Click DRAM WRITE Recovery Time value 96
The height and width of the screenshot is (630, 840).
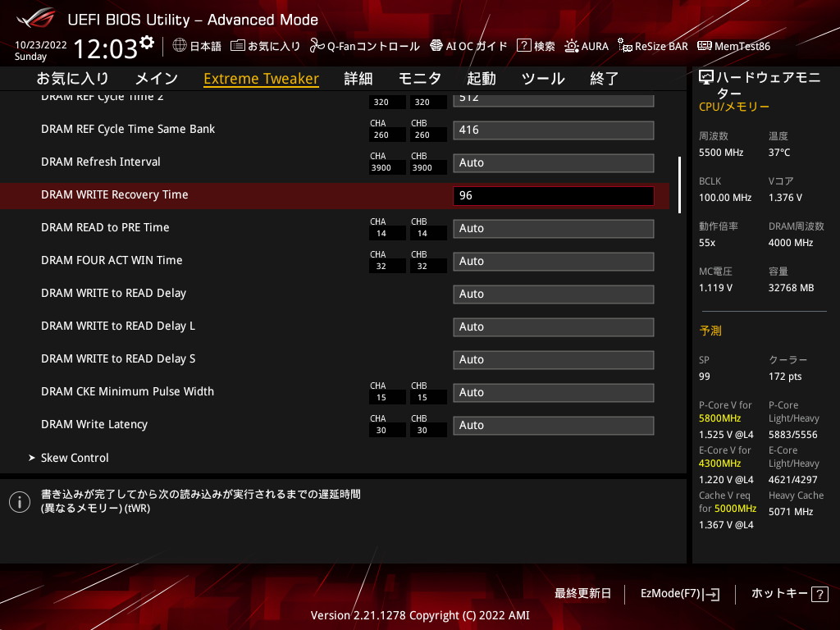[x=554, y=196]
